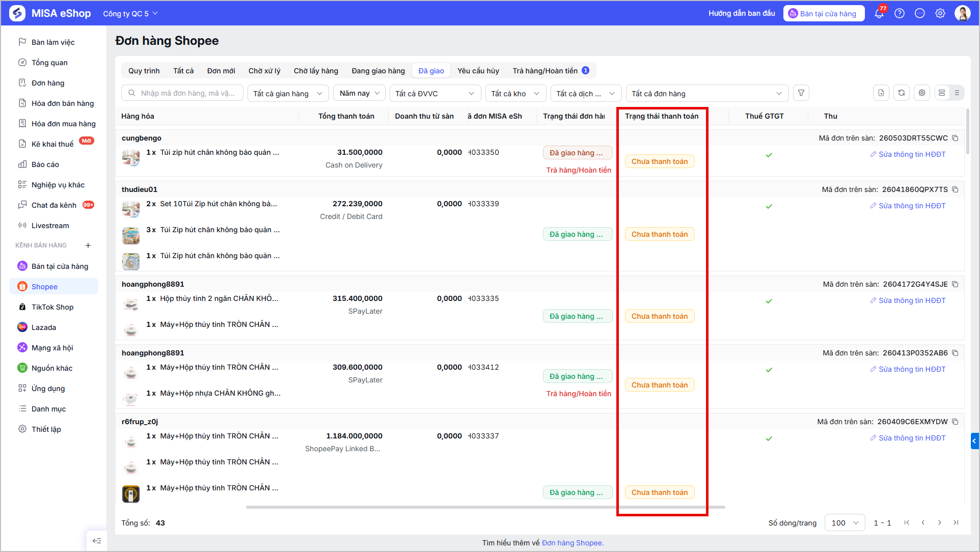Open the help question mark icon

pos(900,13)
